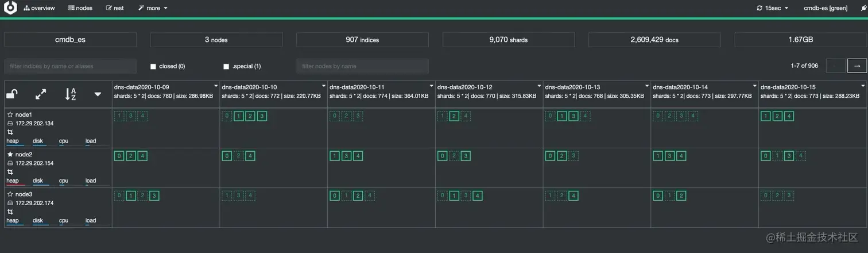
Task: Click the dns-data2020-10-12 index name
Action: [466, 87]
